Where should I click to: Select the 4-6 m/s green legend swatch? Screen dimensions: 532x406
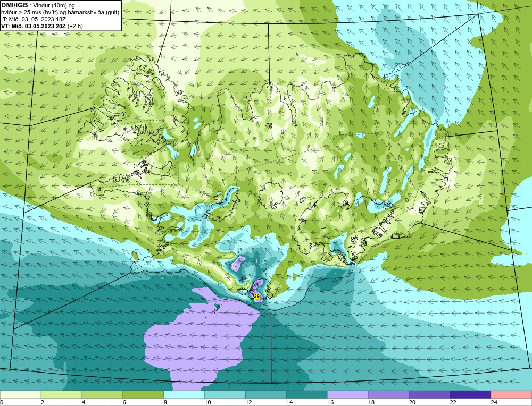(x=102, y=395)
